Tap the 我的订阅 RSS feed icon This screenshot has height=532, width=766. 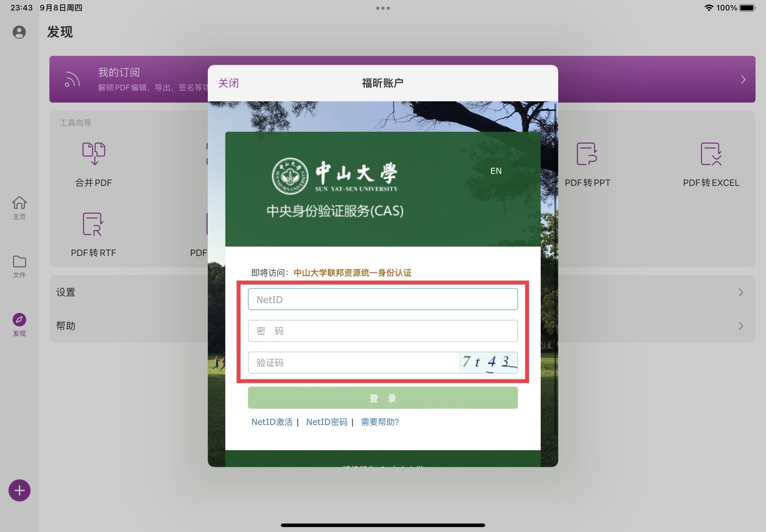point(72,79)
